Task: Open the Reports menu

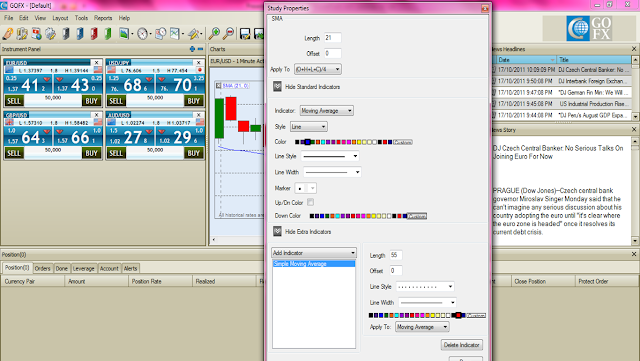Action: pyautogui.click(x=103, y=18)
